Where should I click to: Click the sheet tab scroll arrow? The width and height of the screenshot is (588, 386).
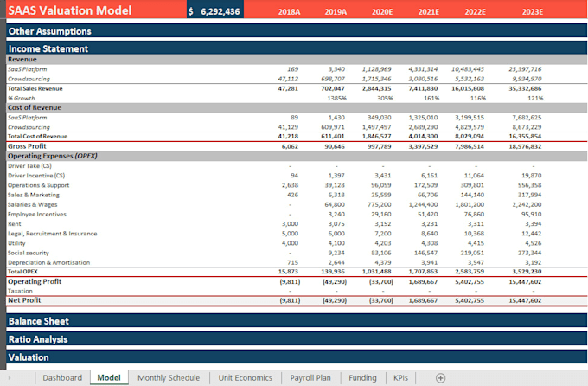point(9,377)
